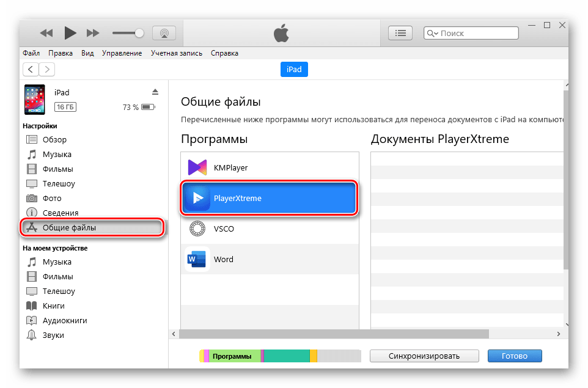Screen dimensions: 588x388
Task: Click the horizontal scrollbar left arrow
Action: (174, 334)
